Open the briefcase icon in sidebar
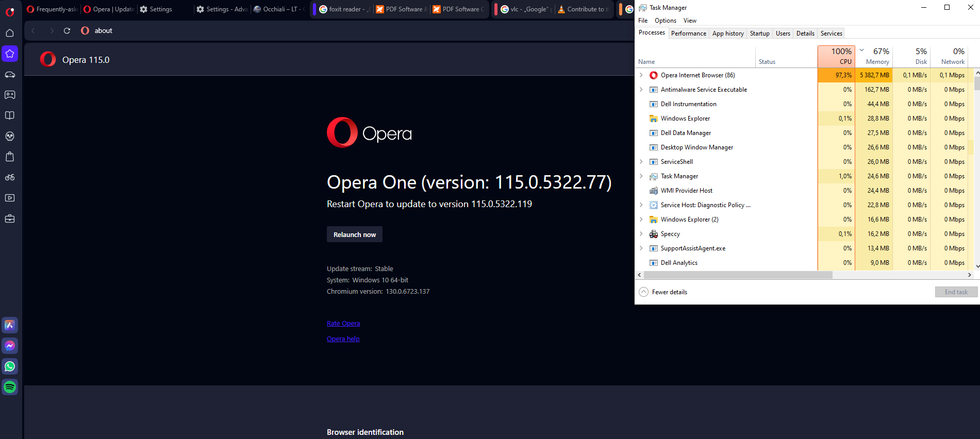The width and height of the screenshot is (980, 439). (10, 219)
